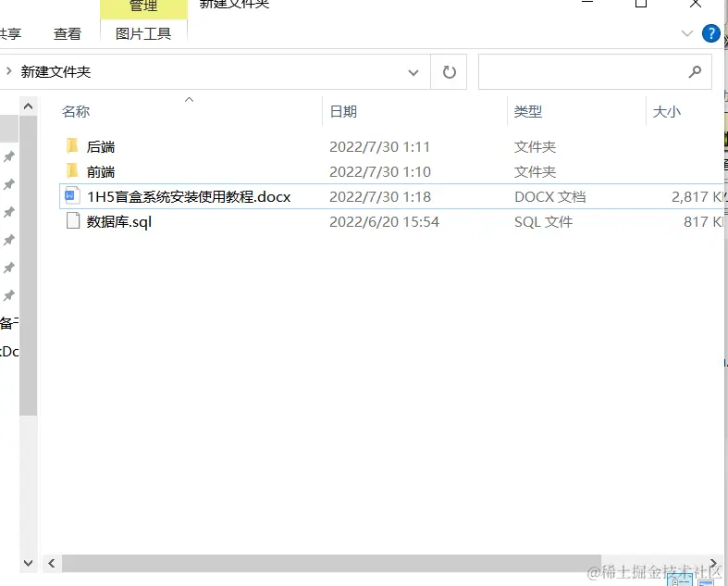Click date 2022/7/30 1:18 cell
The image size is (728, 586).
point(380,196)
